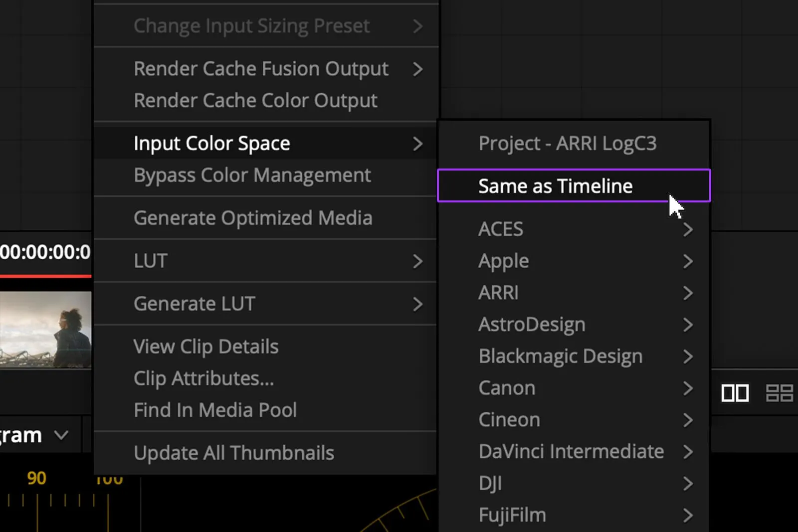Select Same as Timeline color space
Screen dimensions: 798x532
pyautogui.click(x=574, y=185)
